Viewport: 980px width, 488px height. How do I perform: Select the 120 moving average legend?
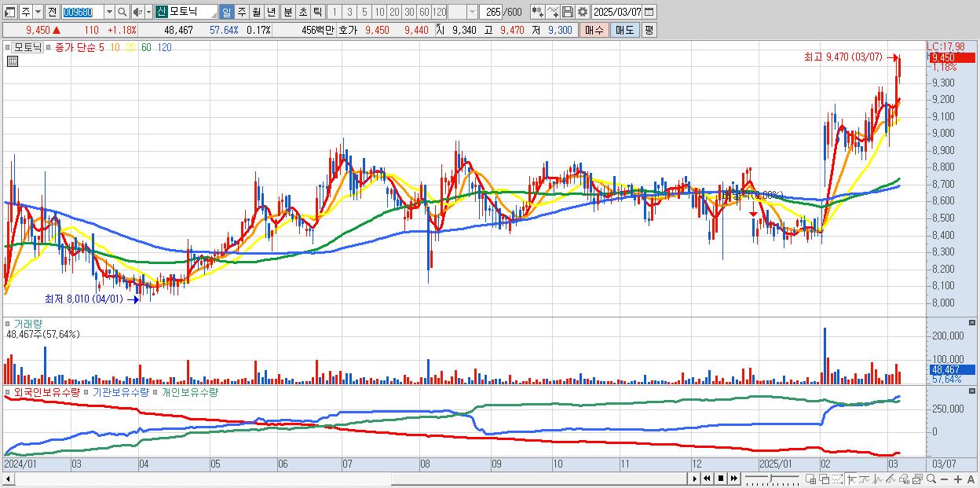[164, 47]
